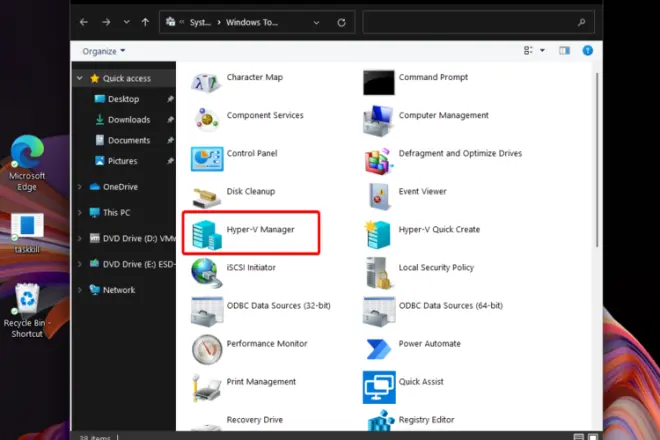This screenshot has height=440, width=660.
Task: Select OneDrive in navigation pane
Action: 120,187
